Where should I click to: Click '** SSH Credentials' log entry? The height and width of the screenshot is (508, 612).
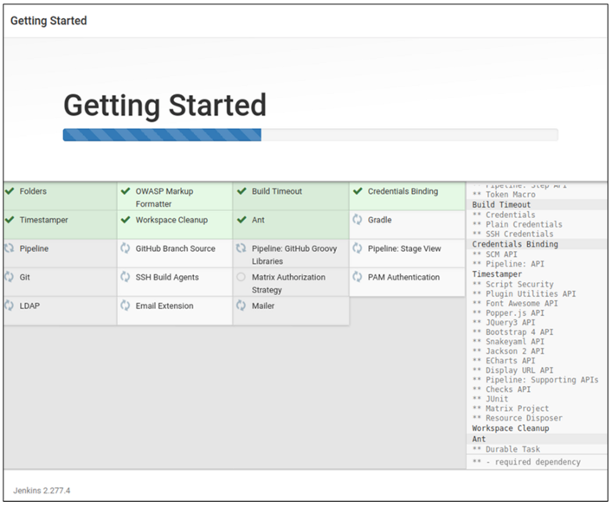513,234
